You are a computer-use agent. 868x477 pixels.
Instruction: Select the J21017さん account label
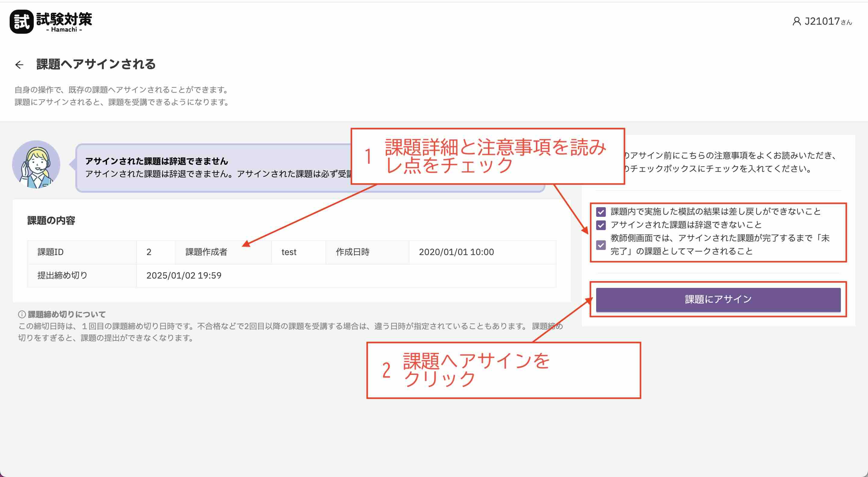826,22
